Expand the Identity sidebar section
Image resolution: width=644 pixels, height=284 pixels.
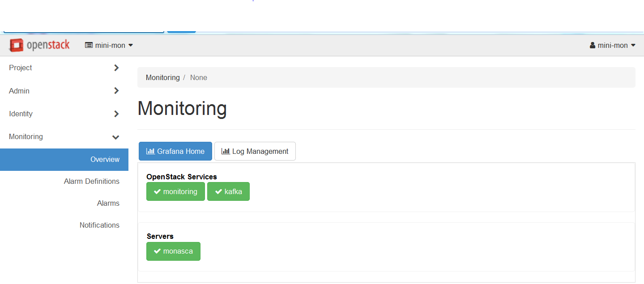pos(64,114)
